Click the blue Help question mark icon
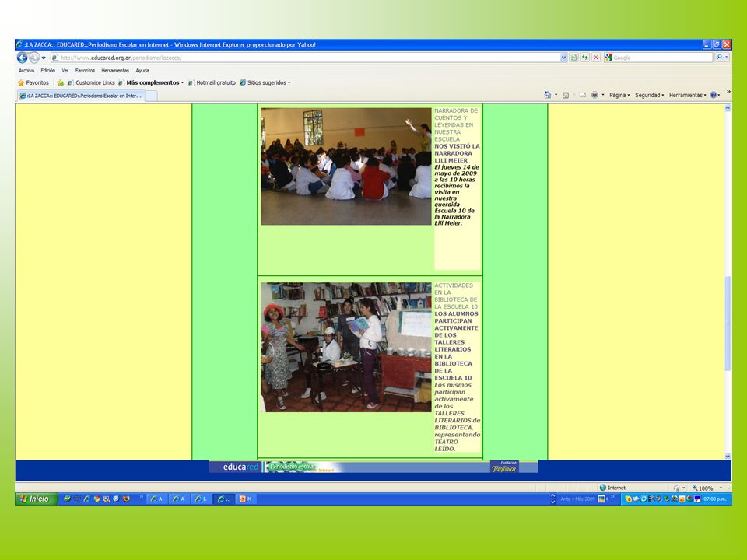This screenshot has height=560, width=747. click(714, 95)
